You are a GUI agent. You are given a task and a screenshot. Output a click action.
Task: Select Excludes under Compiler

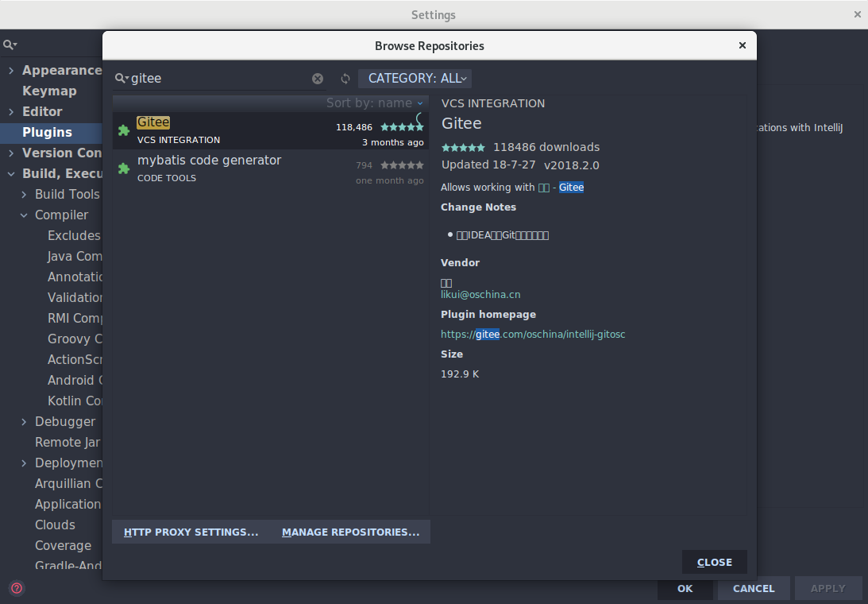click(x=74, y=235)
